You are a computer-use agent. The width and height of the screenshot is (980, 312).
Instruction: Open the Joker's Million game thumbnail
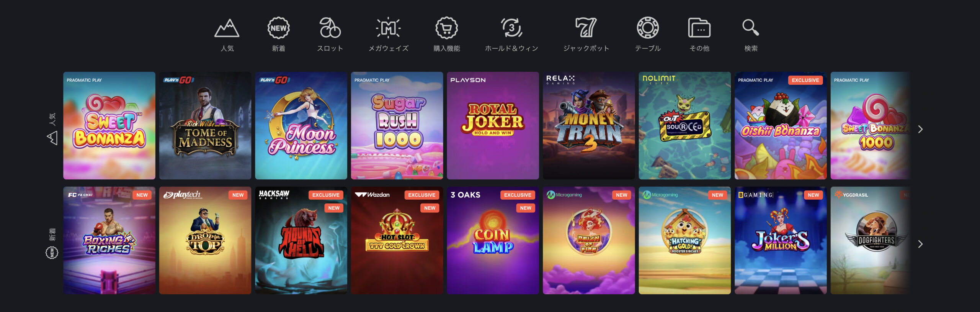pos(781,240)
